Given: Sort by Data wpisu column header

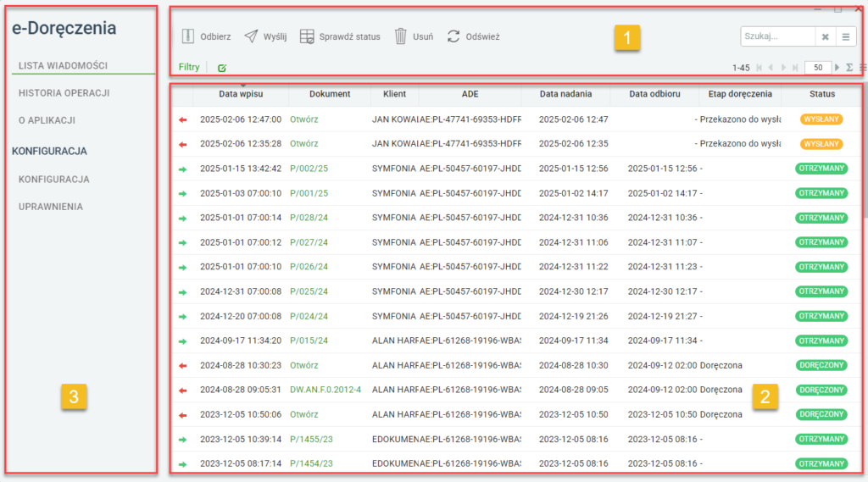Looking at the screenshot, I should click(241, 94).
